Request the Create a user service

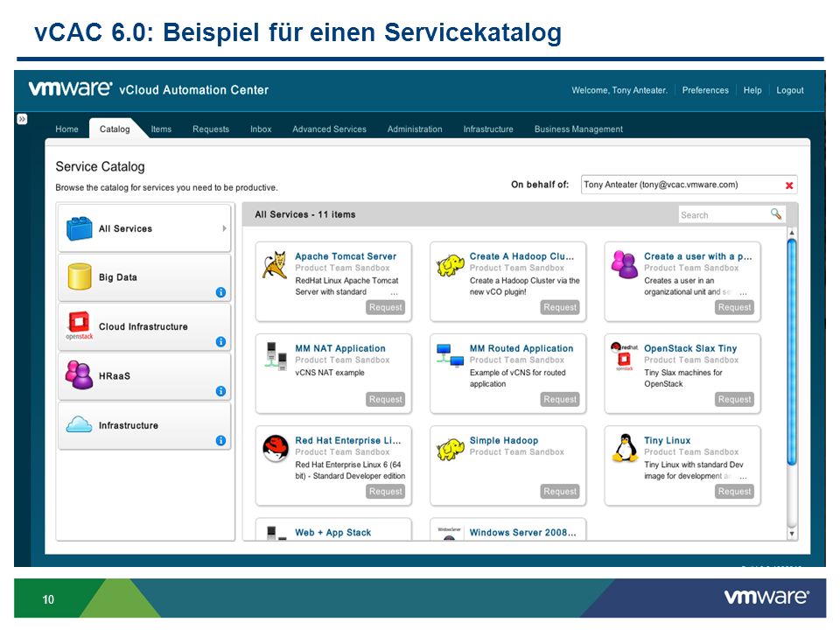pos(734,307)
